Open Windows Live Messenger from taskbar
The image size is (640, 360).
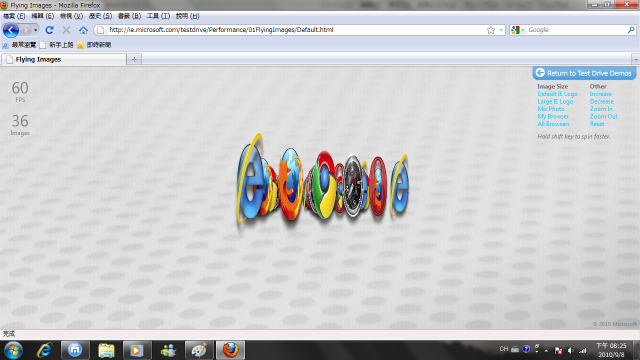(x=168, y=350)
